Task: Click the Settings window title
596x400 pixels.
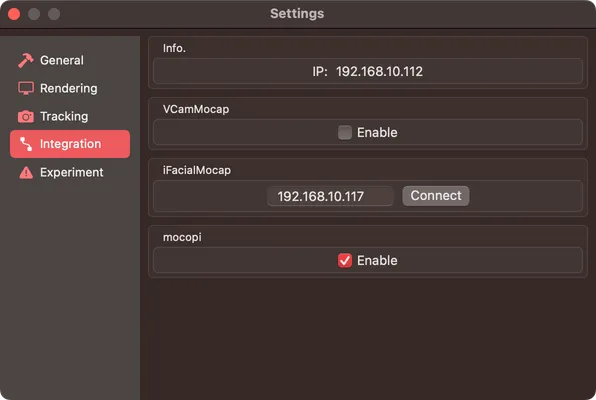Action: [x=297, y=14]
